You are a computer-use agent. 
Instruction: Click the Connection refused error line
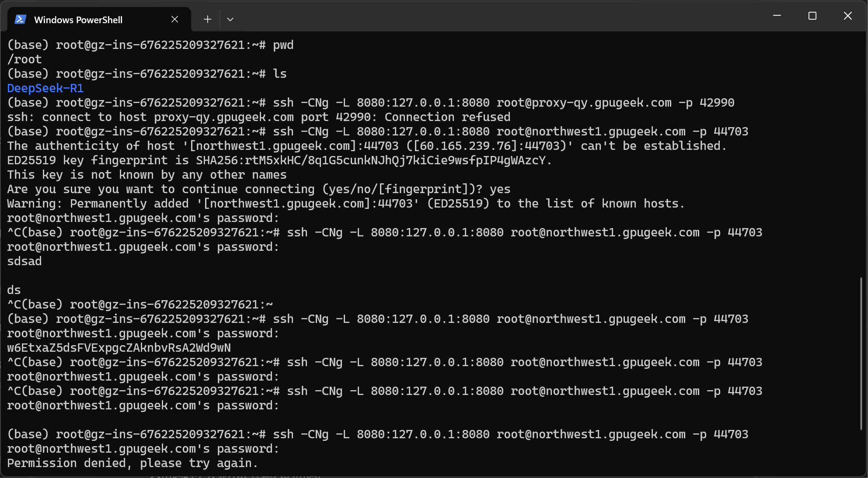point(259,117)
